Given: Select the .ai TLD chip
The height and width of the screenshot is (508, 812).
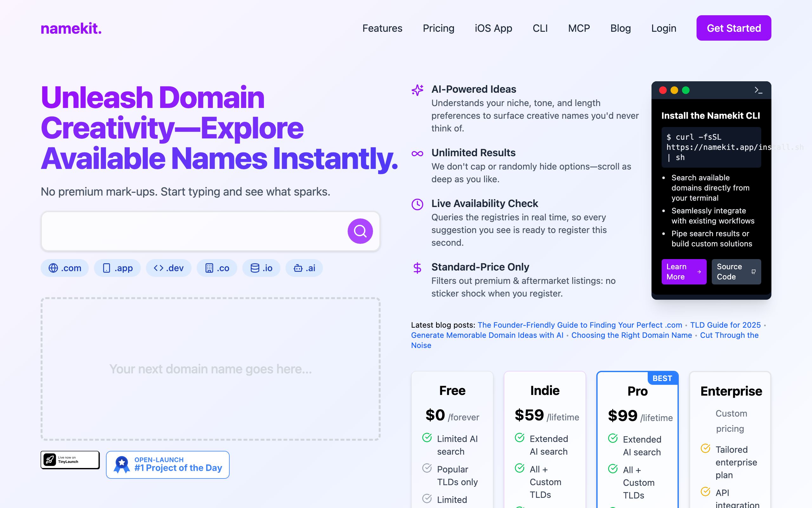Looking at the screenshot, I should 304,268.
